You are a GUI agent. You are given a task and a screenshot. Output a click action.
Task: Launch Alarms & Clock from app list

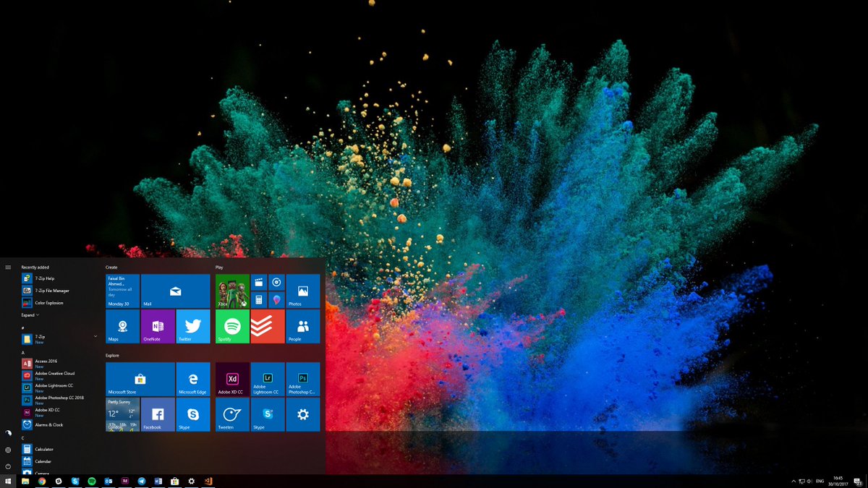pos(59,424)
